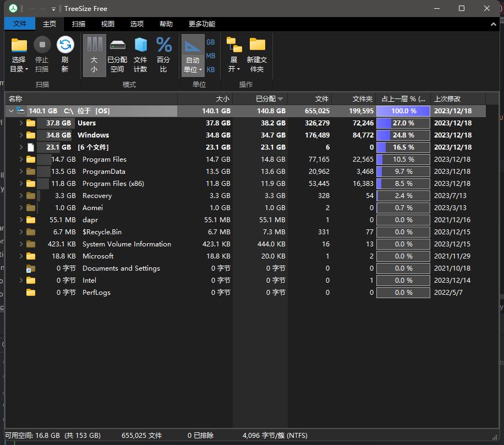
Task: Click the System Volume Information folder icon
Action: pyautogui.click(x=31, y=244)
